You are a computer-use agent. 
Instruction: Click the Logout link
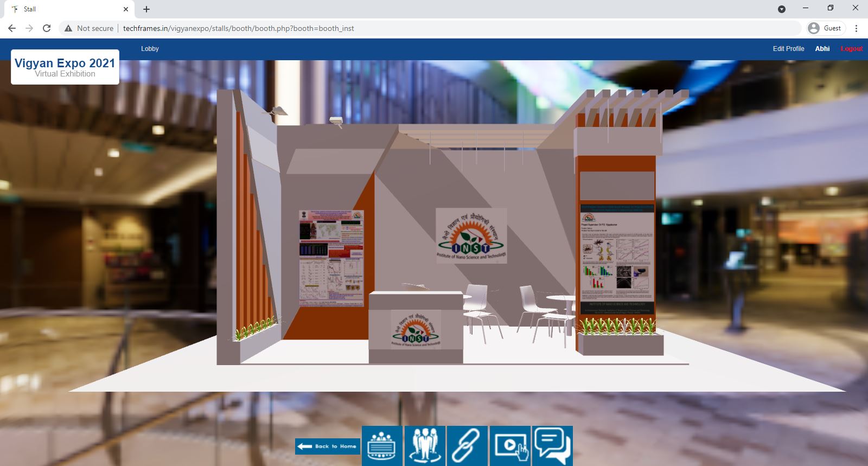[x=851, y=49]
